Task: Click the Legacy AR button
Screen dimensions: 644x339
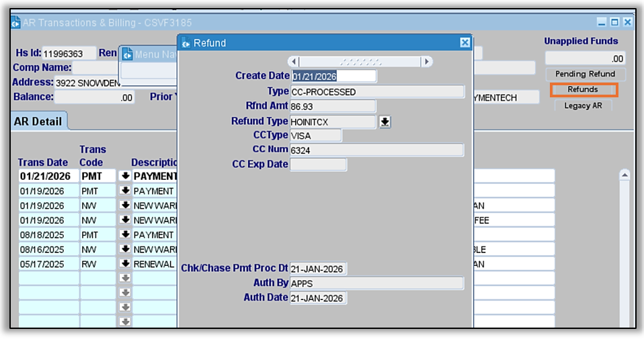Action: tap(583, 105)
